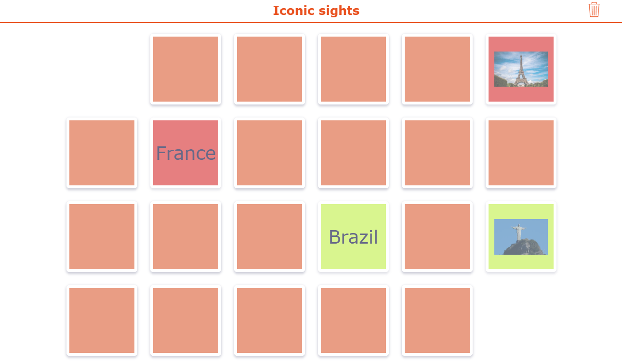Reveal the second card in the top row
This screenshot has width=622, height=364.
pyautogui.click(x=269, y=69)
